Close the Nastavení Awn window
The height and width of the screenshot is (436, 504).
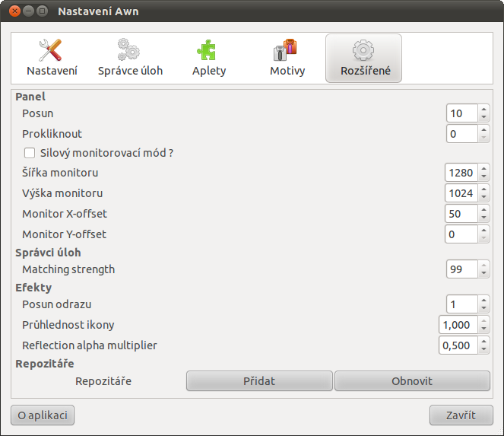point(14,11)
